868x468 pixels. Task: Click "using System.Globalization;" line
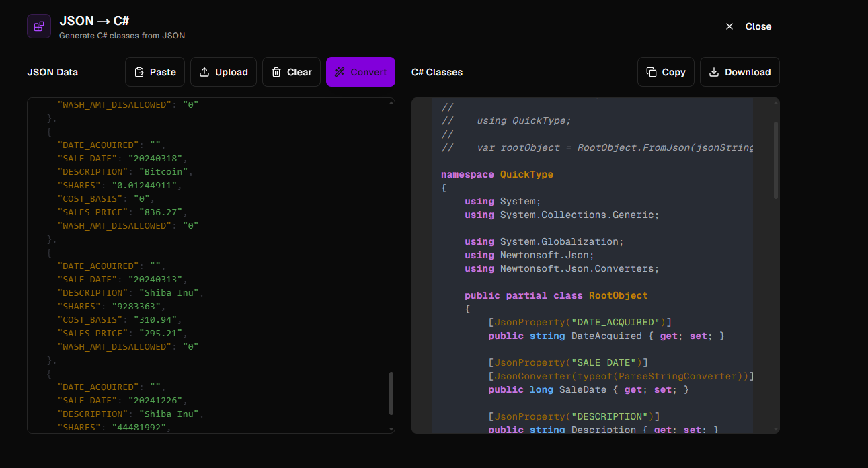coord(545,241)
